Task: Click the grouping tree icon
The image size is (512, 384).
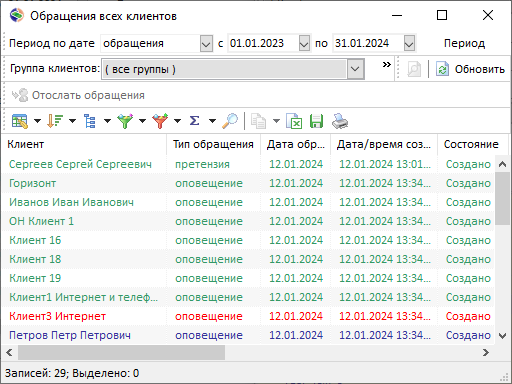Action: (90, 121)
